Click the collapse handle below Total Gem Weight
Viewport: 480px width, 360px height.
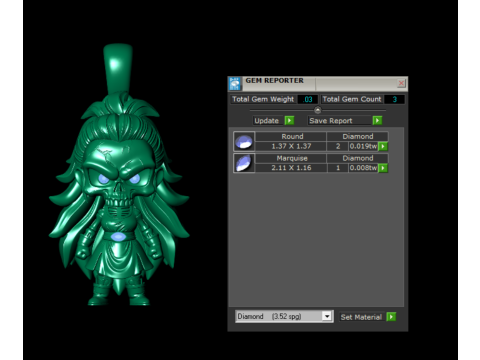tap(318, 110)
